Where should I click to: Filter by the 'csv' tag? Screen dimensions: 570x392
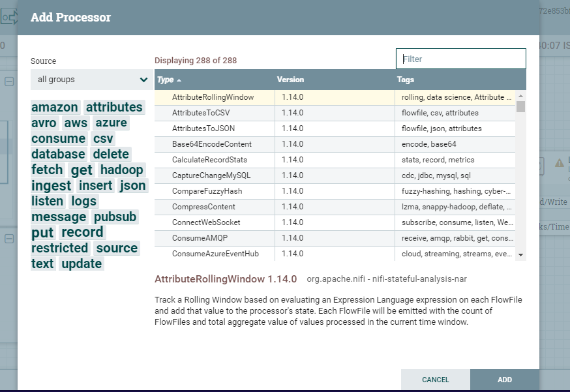pos(103,138)
